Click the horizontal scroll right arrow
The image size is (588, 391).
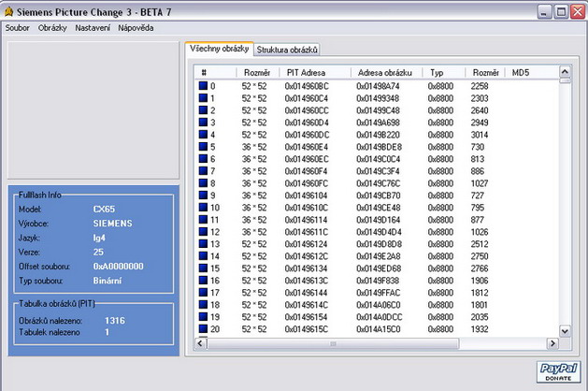click(552, 343)
